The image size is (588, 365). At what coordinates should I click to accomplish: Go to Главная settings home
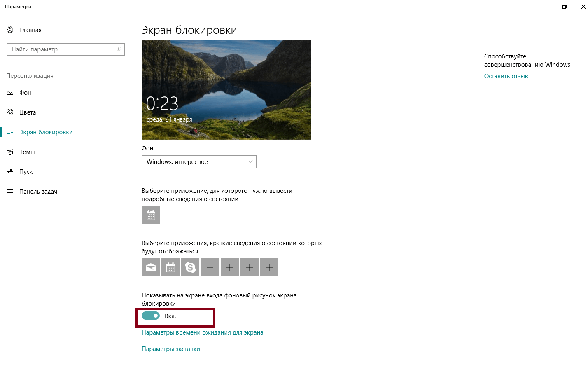30,30
